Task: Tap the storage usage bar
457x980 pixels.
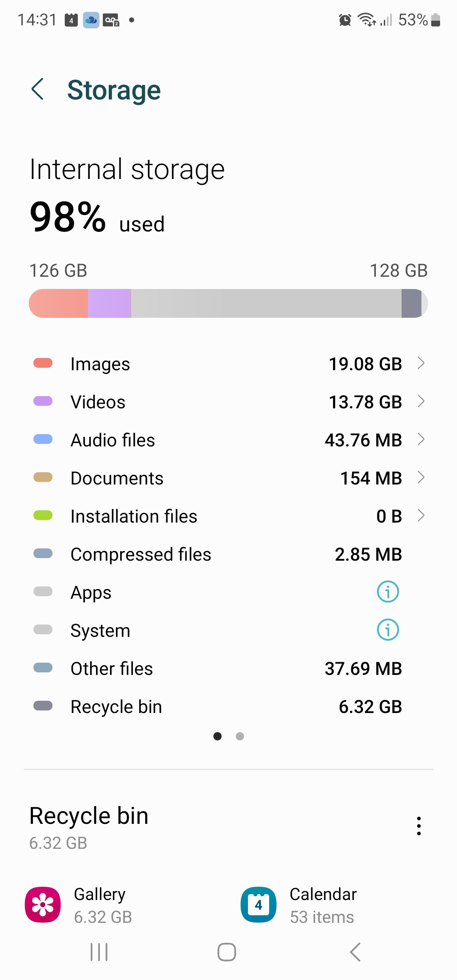Action: [228, 303]
